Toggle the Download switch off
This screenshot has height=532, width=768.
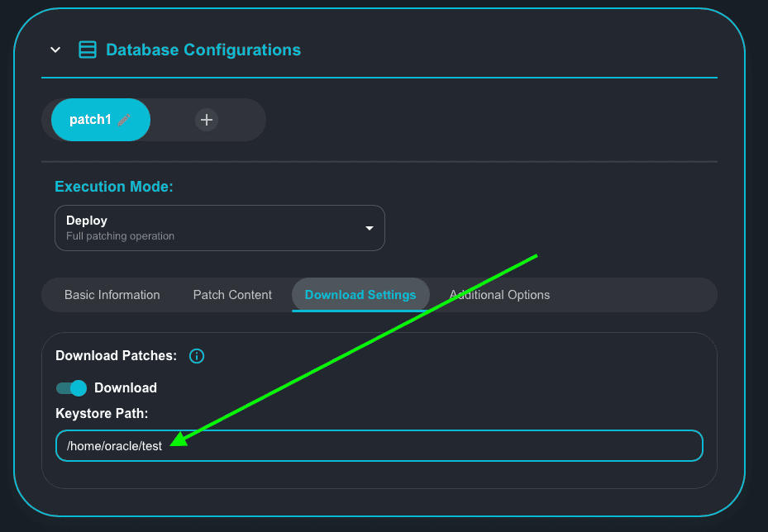(71, 388)
